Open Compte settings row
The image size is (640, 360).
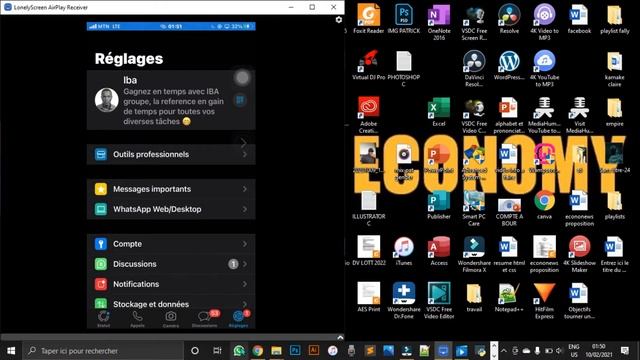(171, 244)
